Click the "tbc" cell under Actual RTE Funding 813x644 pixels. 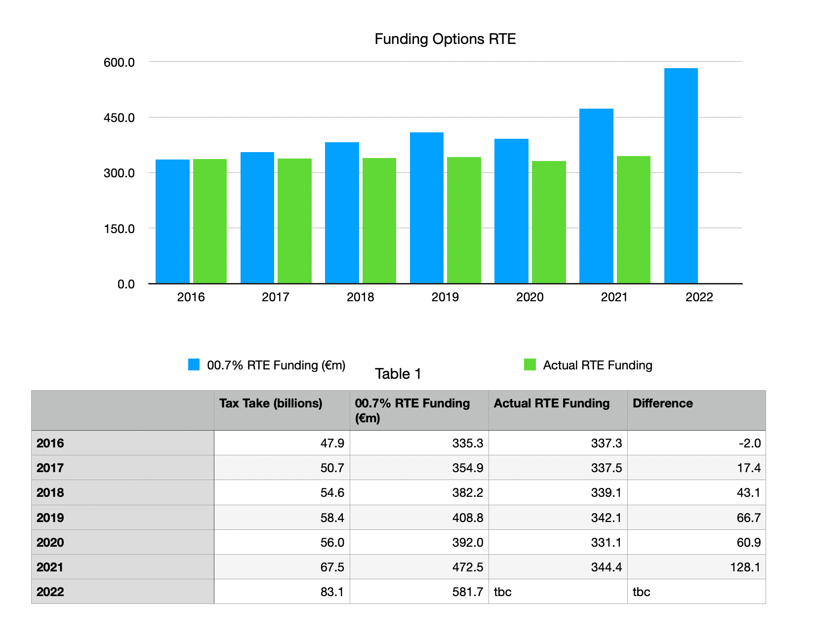[558, 592]
